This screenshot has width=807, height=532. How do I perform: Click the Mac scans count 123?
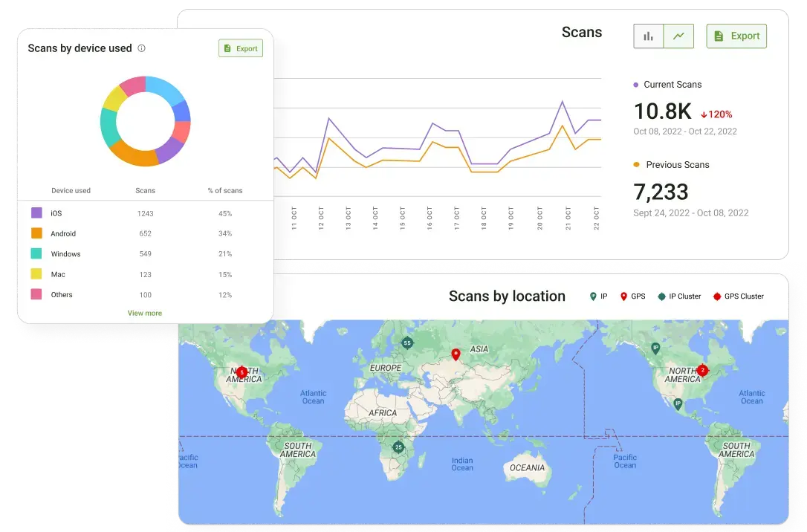pyautogui.click(x=145, y=274)
